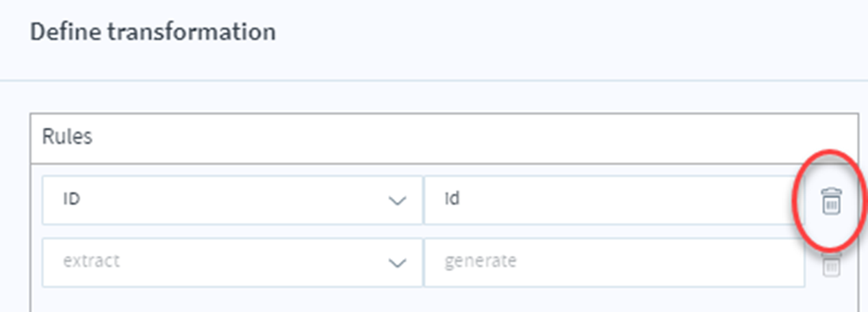Focus the Id target text field

(614, 200)
